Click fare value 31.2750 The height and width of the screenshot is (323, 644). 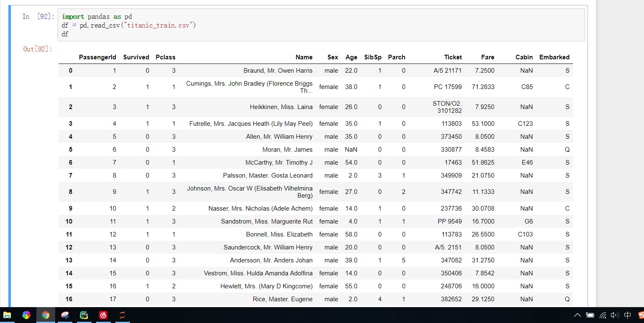click(x=483, y=260)
